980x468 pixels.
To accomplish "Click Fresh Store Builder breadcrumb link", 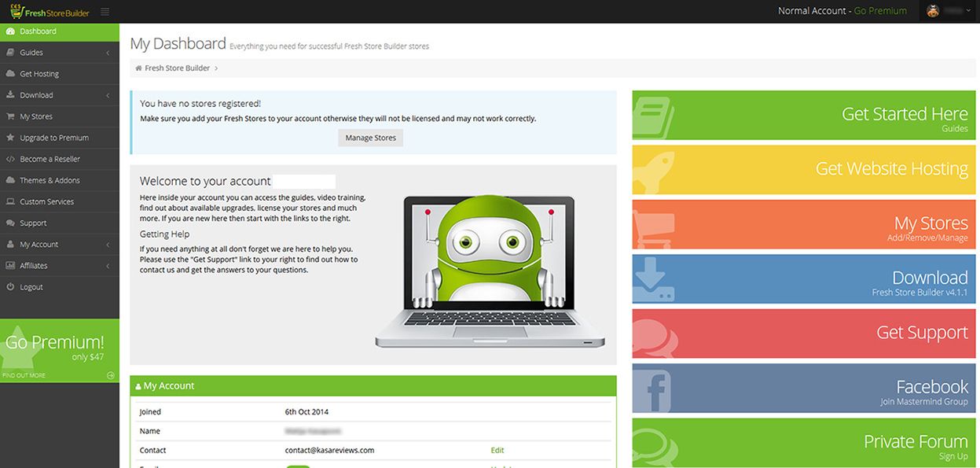I will (x=178, y=68).
